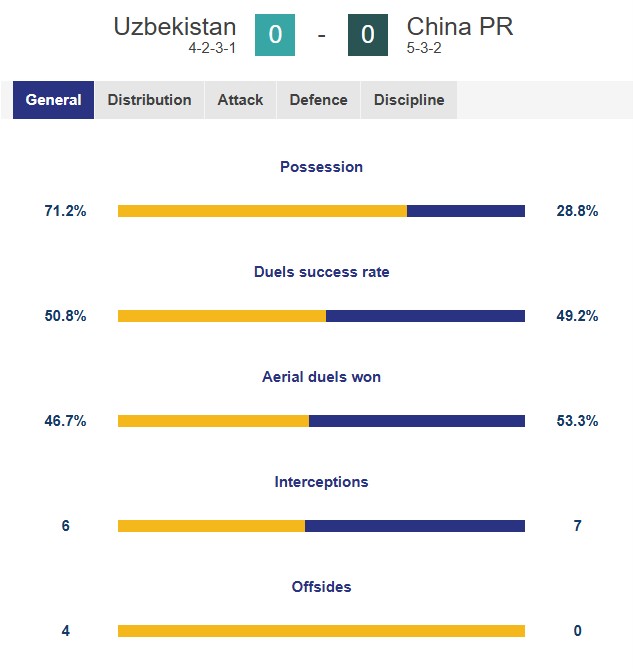Select the Defence tab
This screenshot has height=669, width=633.
click(x=318, y=100)
